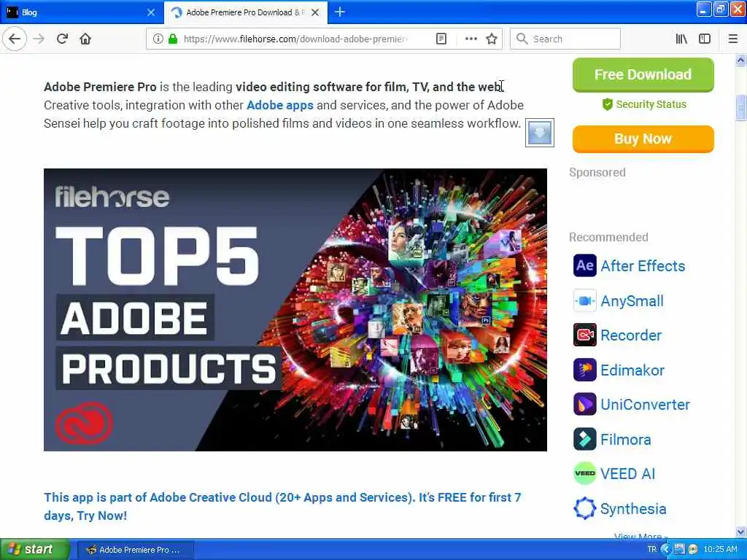Open a new tab with plus button
The height and width of the screenshot is (560, 747).
(x=340, y=12)
